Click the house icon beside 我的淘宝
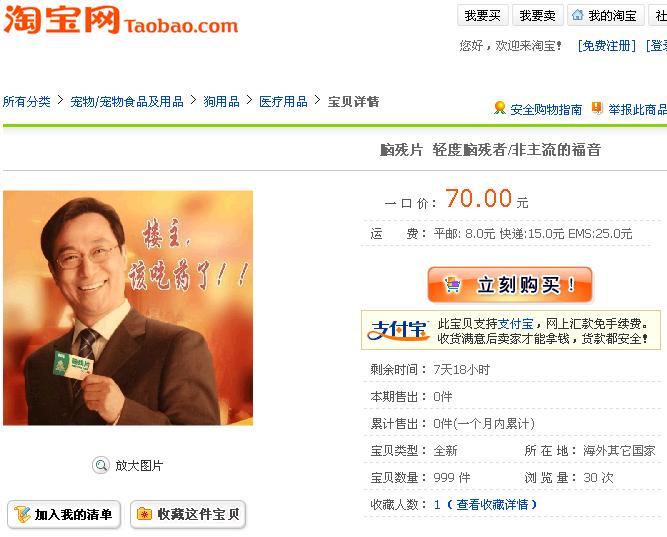 578,15
